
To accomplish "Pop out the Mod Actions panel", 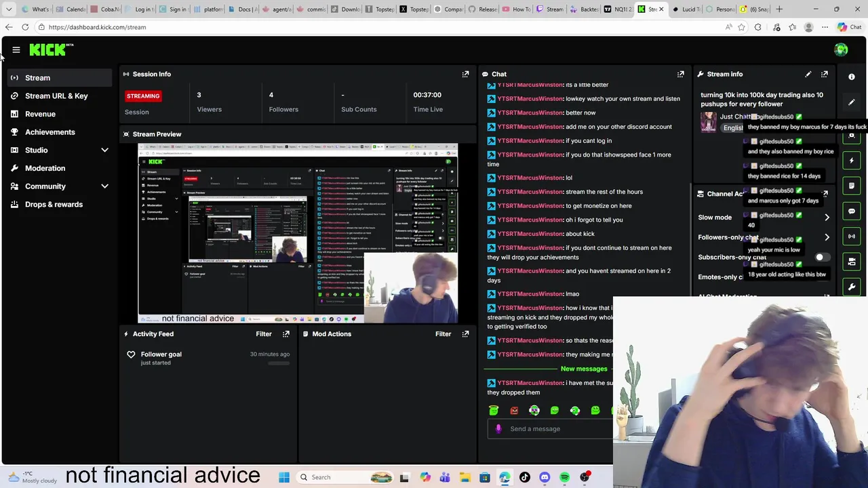I will coord(465,334).
